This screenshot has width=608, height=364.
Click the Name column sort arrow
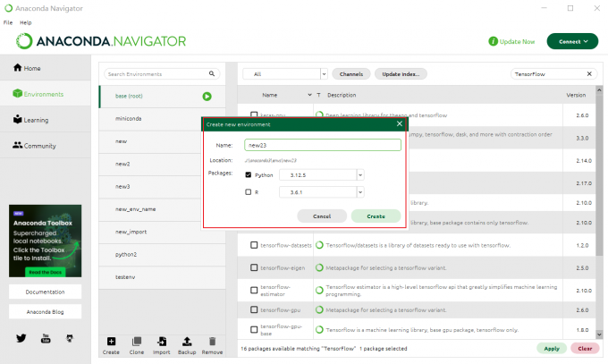point(309,95)
